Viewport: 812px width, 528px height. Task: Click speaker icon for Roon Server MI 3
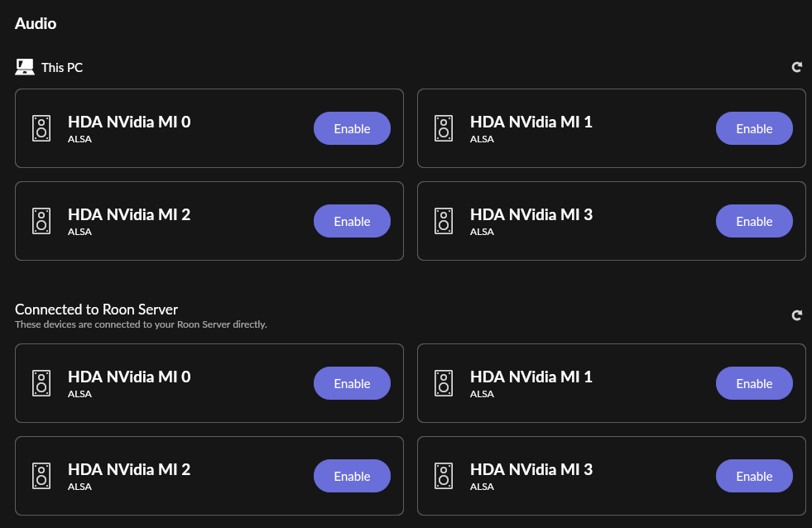point(444,476)
